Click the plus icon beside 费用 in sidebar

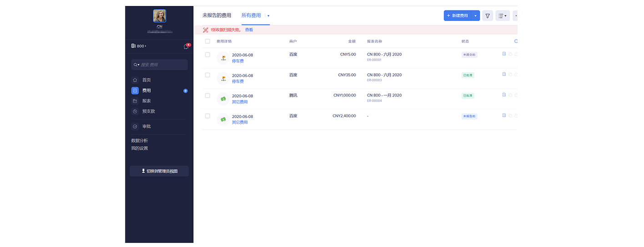point(186,91)
